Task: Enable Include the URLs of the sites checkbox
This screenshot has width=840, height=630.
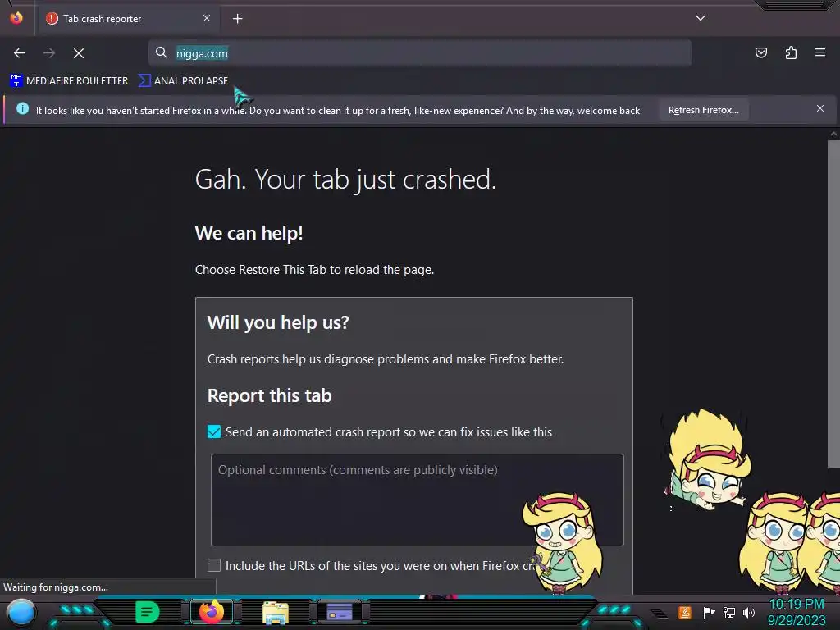Action: (x=214, y=565)
